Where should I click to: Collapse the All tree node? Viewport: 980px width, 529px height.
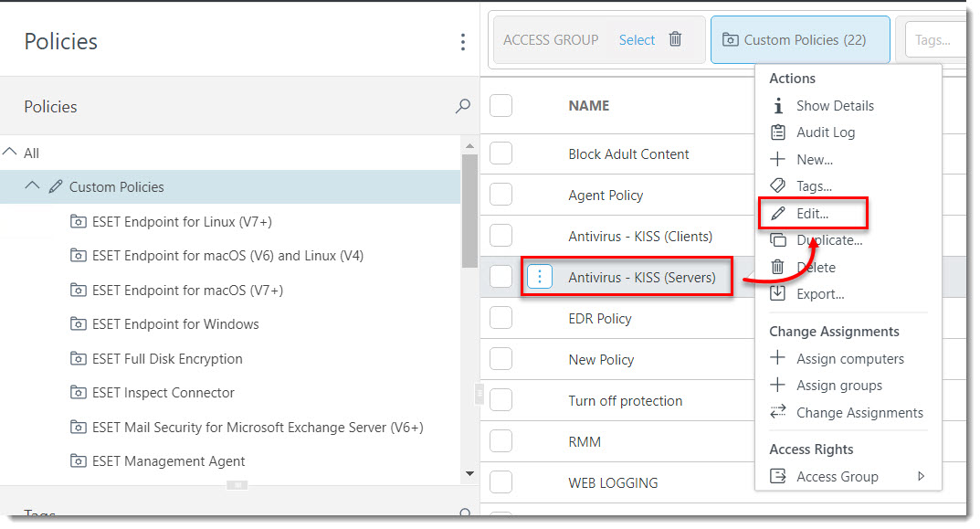click(9, 152)
